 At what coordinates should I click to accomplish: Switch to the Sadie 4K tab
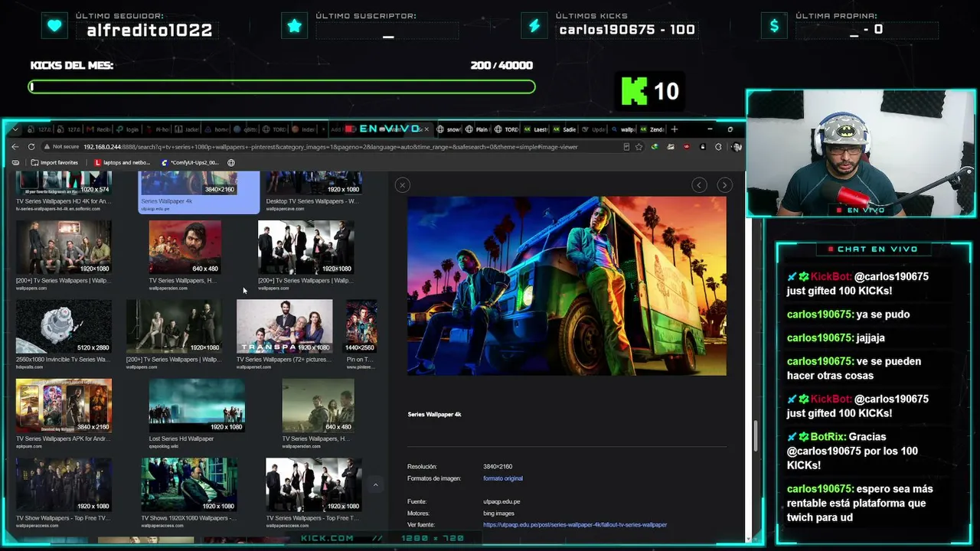pyautogui.click(x=565, y=129)
